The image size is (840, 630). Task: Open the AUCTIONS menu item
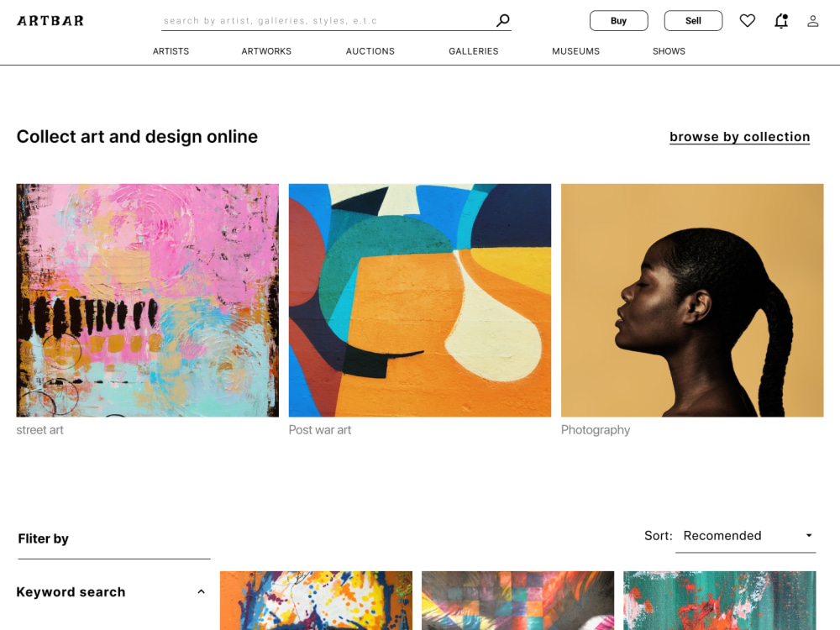coord(370,51)
